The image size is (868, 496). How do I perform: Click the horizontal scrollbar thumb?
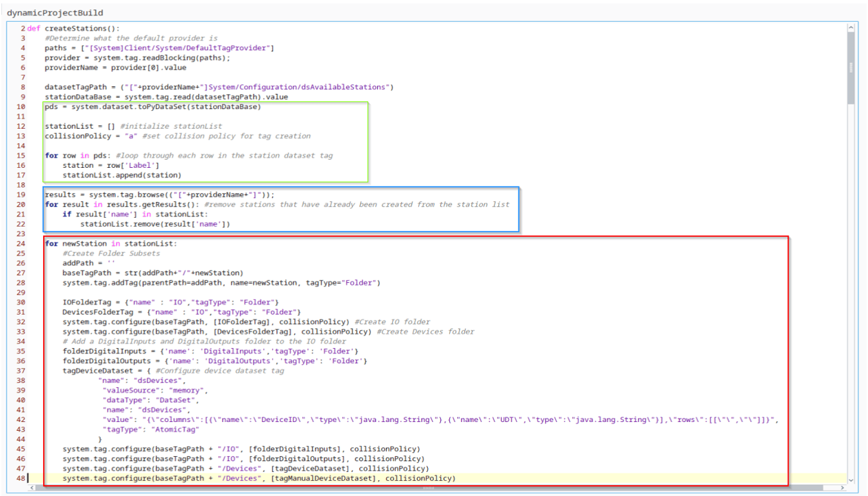pyautogui.click(x=428, y=488)
